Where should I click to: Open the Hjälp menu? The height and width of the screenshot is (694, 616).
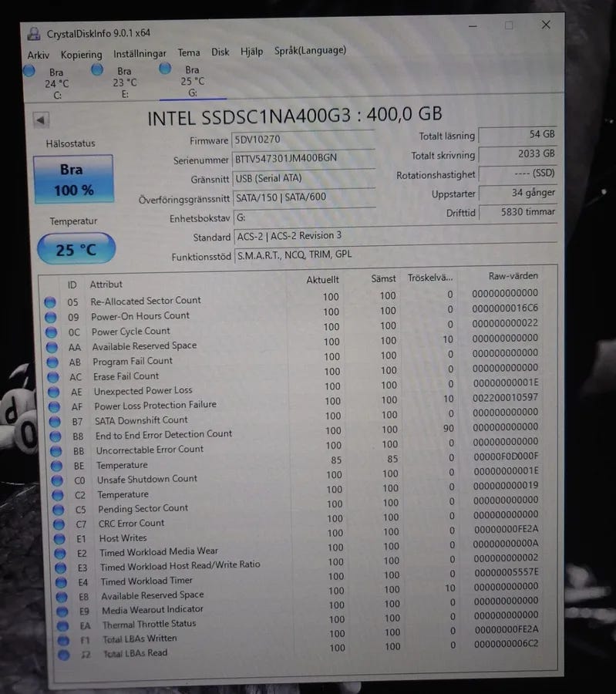click(x=252, y=52)
